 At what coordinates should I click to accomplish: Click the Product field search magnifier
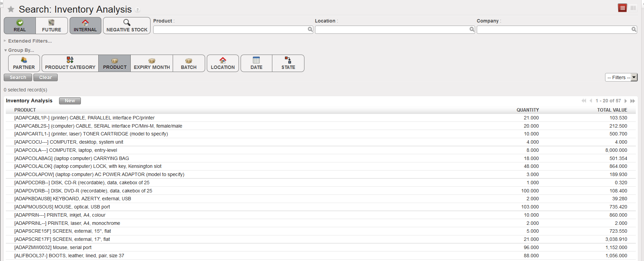click(310, 30)
